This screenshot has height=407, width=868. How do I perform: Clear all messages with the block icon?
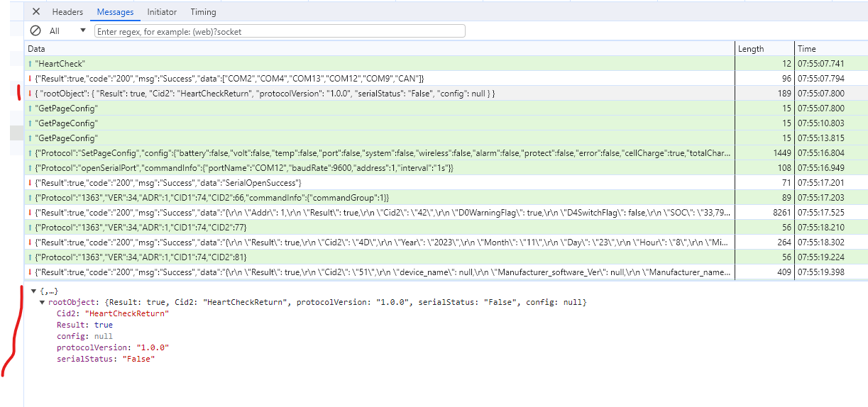pos(35,31)
